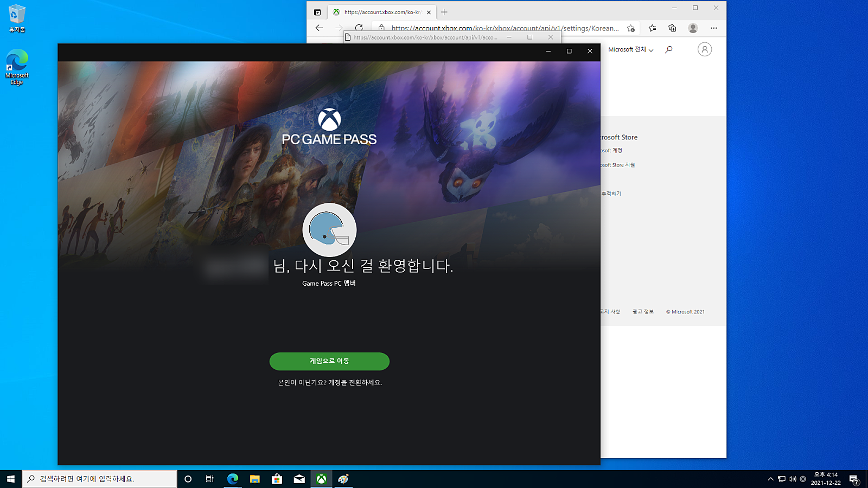868x488 pixels.
Task: Add this page to favorites in Edge
Action: point(631,28)
